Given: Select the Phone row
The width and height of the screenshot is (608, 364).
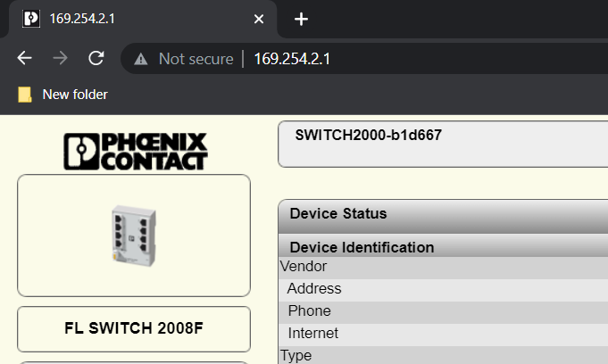Looking at the screenshot, I should [444, 311].
